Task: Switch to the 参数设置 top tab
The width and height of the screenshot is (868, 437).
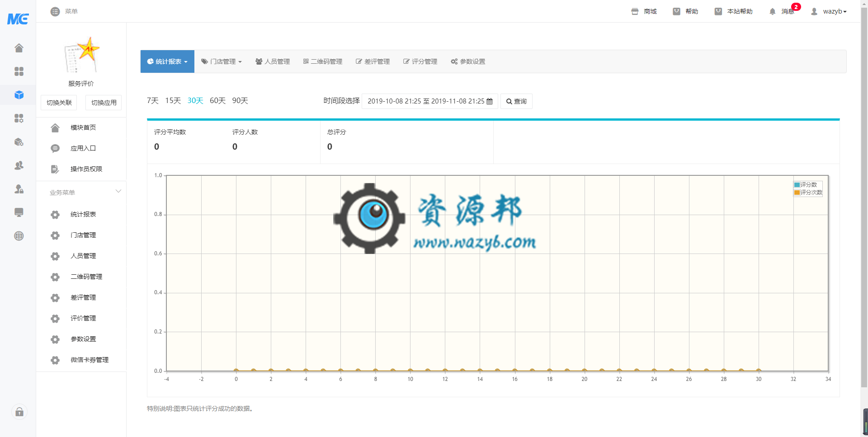Action: pos(468,61)
